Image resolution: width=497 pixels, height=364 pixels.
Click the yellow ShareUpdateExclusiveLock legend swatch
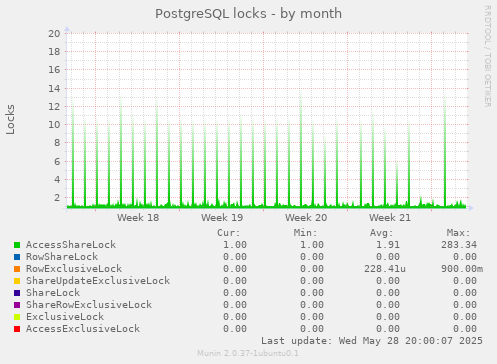tap(17, 281)
